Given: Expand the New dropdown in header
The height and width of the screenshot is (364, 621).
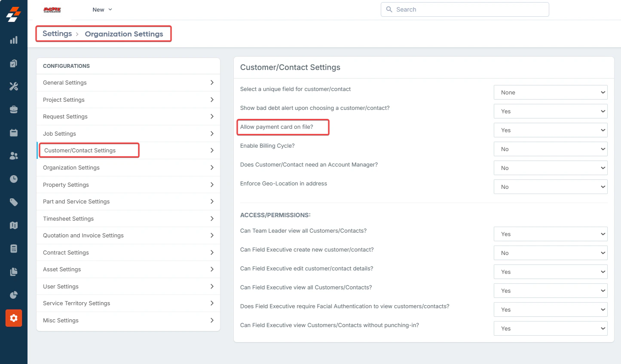Looking at the screenshot, I should point(102,9).
